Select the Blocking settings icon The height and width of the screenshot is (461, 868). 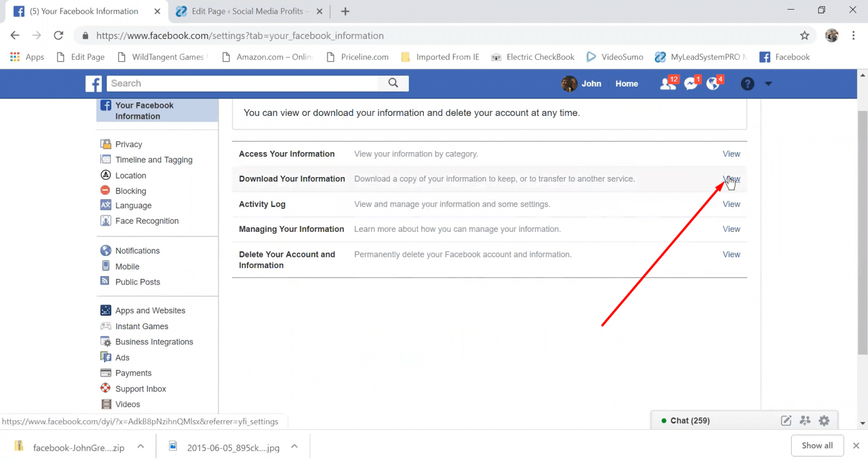[106, 190]
